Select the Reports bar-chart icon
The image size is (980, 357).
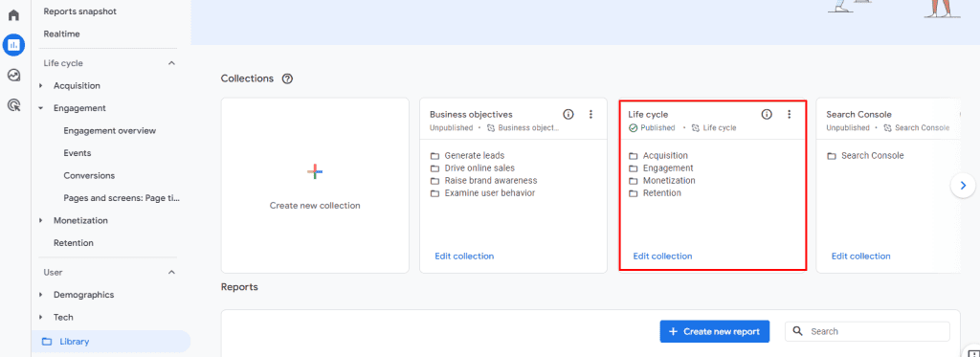click(13, 44)
